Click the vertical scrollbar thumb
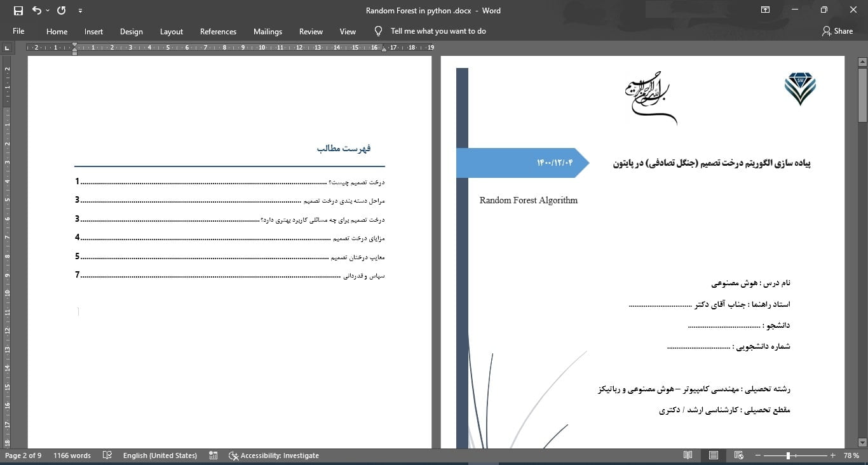This screenshot has height=465, width=868. coord(862,95)
